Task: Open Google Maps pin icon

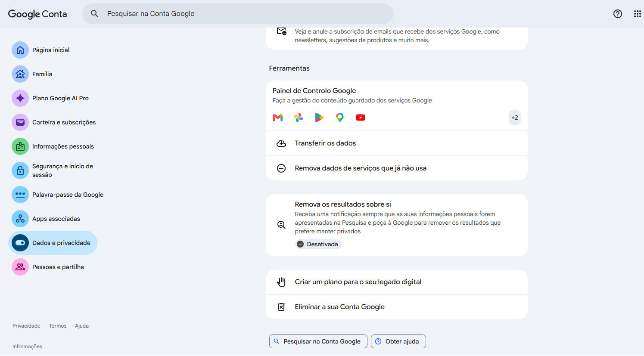Action: [x=340, y=118]
